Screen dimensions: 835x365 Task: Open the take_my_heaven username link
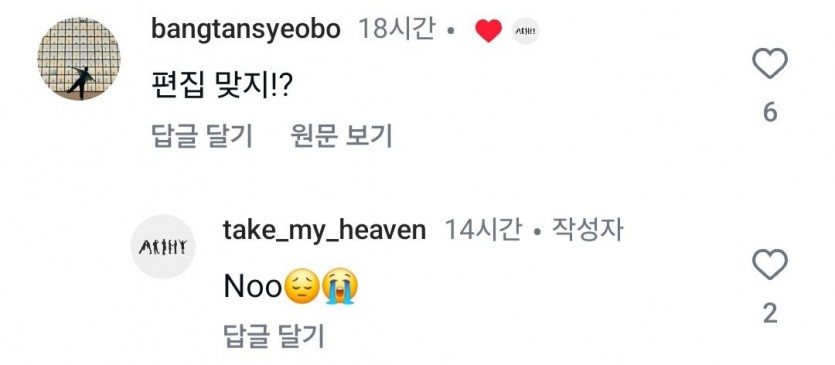click(324, 231)
